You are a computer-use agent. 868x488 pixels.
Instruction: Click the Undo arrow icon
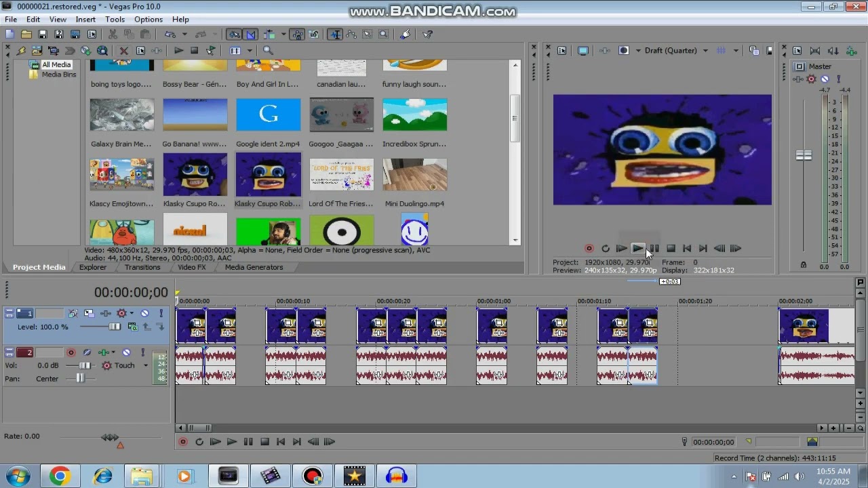[169, 34]
